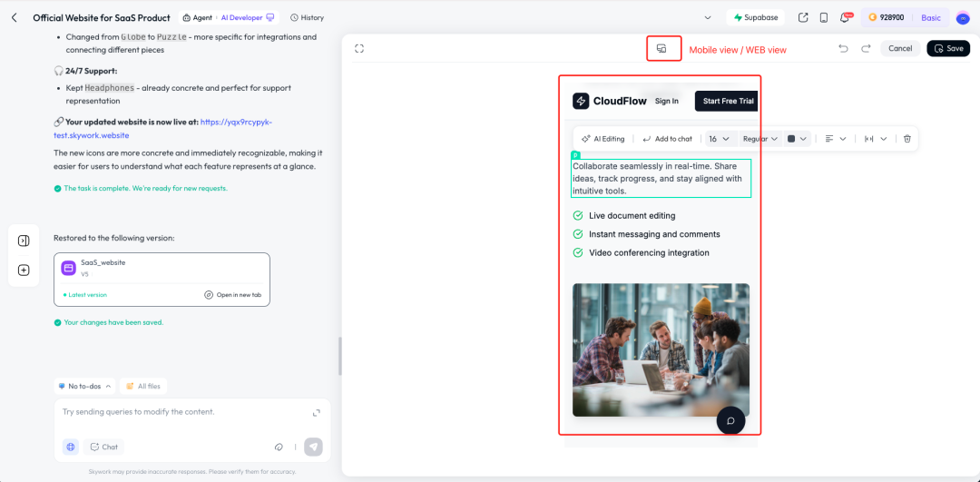Expand the No to-dos list
The image size is (980, 482).
(84, 387)
